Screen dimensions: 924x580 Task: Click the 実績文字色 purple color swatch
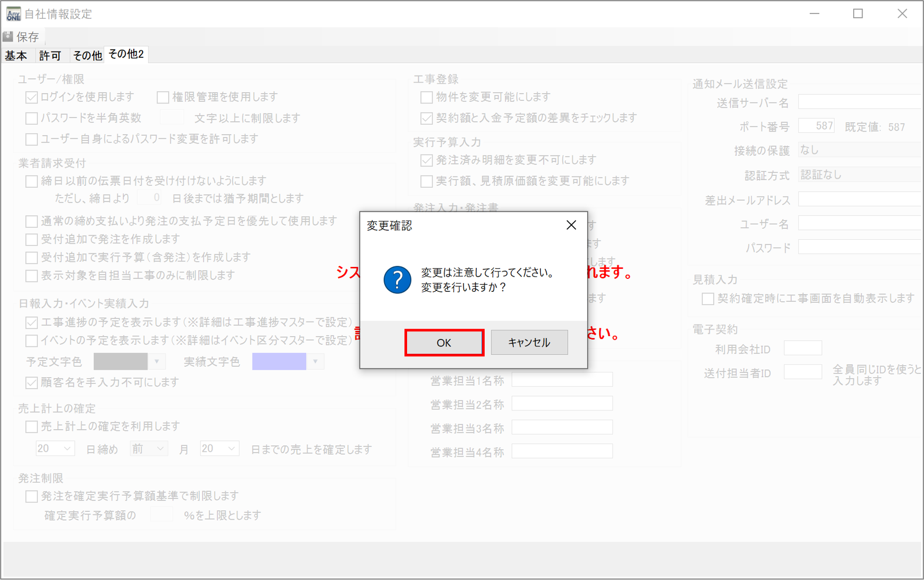(x=279, y=362)
